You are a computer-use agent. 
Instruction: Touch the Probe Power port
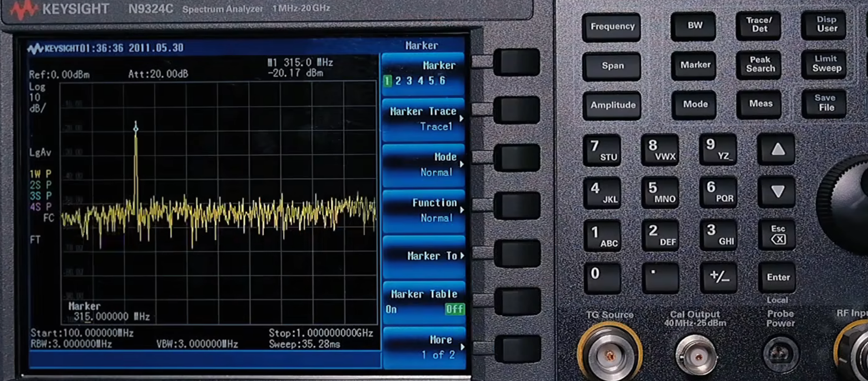(x=780, y=354)
